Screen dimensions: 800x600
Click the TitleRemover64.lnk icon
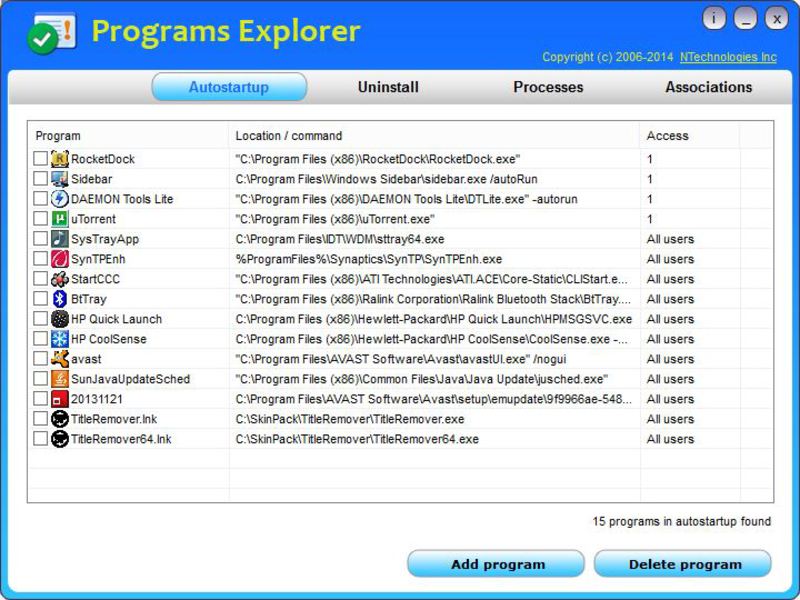point(60,439)
